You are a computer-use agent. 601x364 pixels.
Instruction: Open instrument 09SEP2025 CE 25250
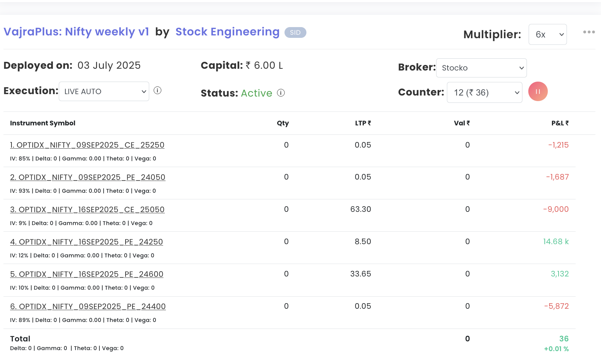(x=87, y=145)
